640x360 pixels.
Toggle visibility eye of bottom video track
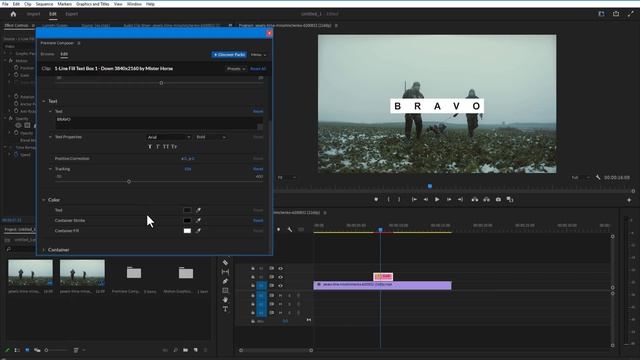coord(280,285)
